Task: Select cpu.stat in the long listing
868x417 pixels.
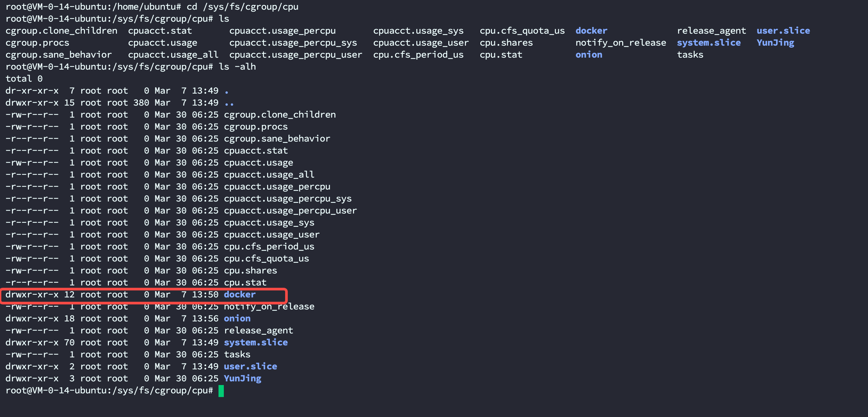Action: click(245, 282)
